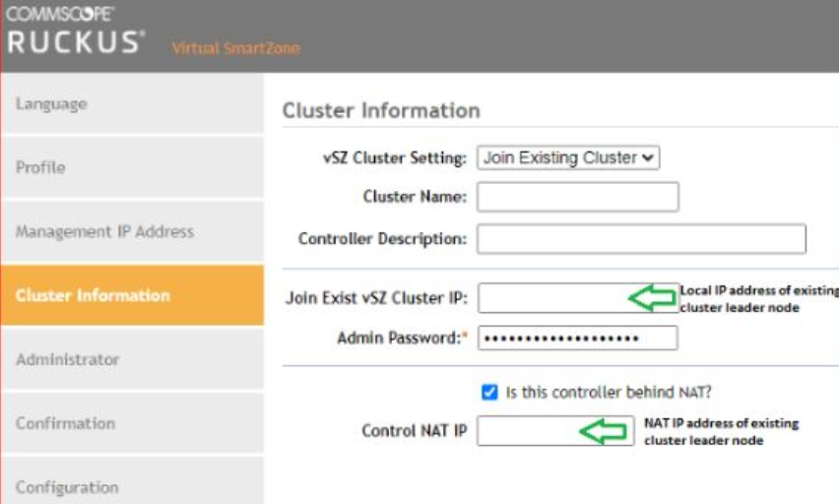
Task: Open the vSZ Cluster Setting dropdown
Action: point(568,157)
